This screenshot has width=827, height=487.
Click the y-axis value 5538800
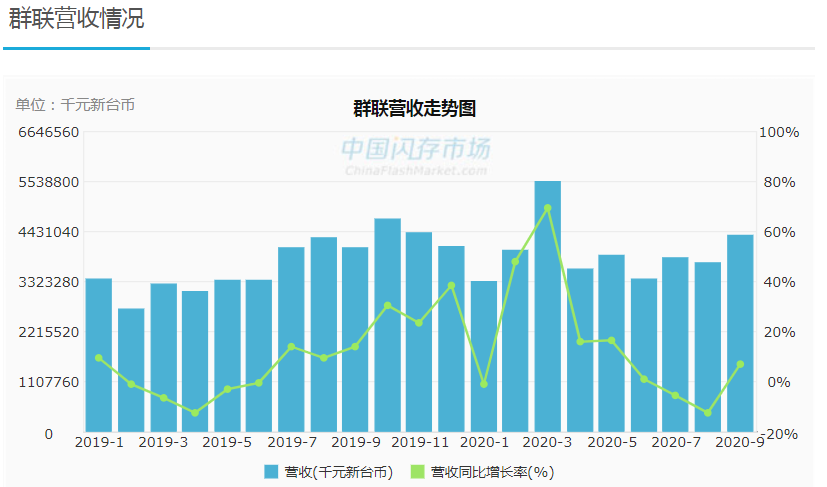(x=49, y=182)
